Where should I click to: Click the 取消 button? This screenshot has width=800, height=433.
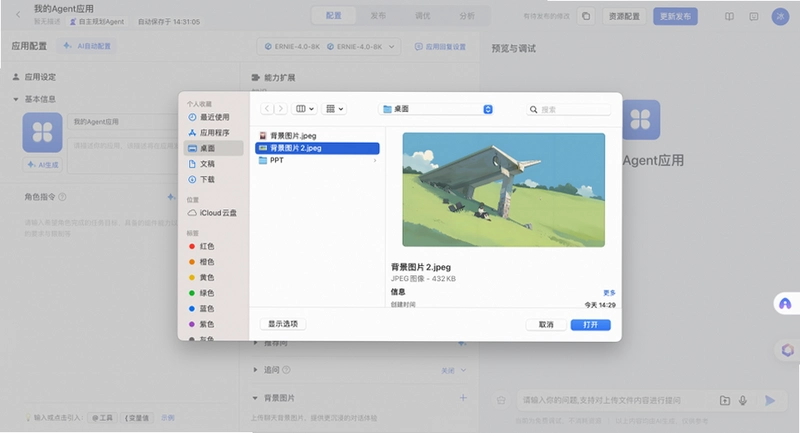coord(546,324)
